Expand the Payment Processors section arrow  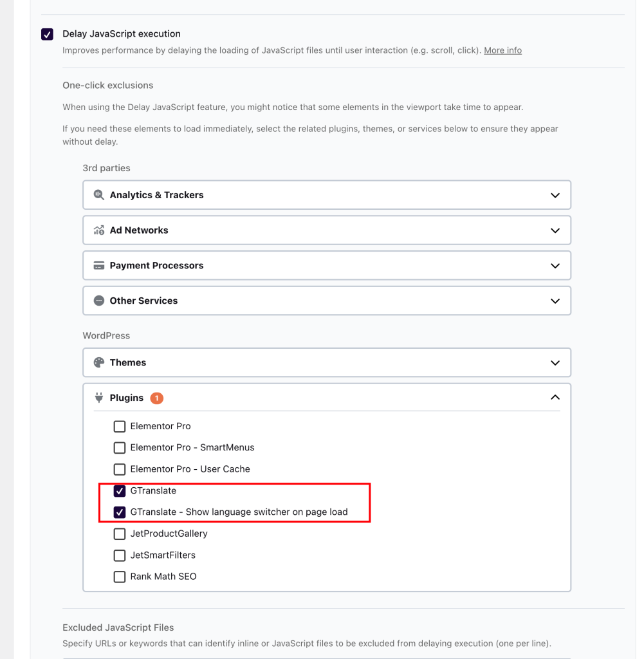pyautogui.click(x=555, y=266)
